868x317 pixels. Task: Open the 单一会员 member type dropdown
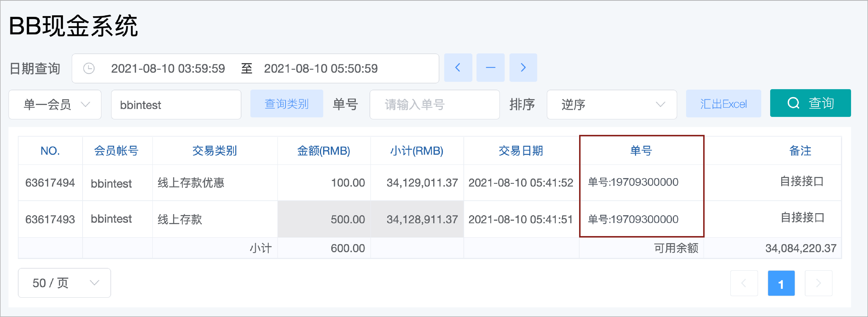click(55, 105)
